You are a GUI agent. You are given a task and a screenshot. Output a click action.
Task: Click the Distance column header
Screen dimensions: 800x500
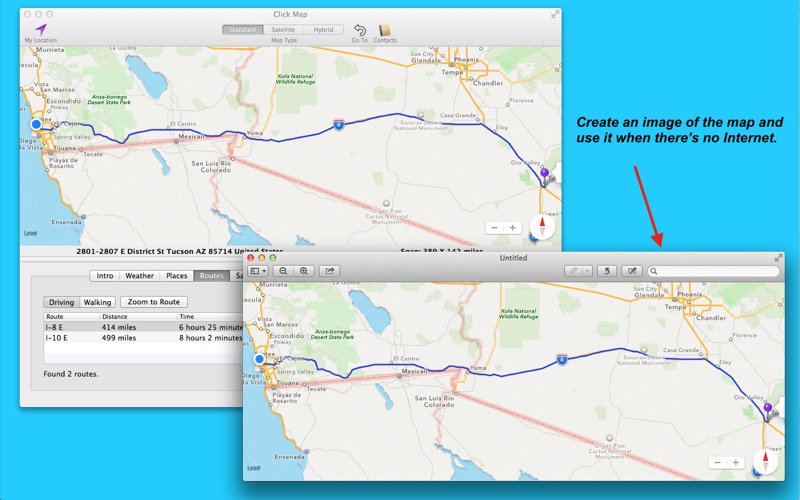[x=138, y=316]
